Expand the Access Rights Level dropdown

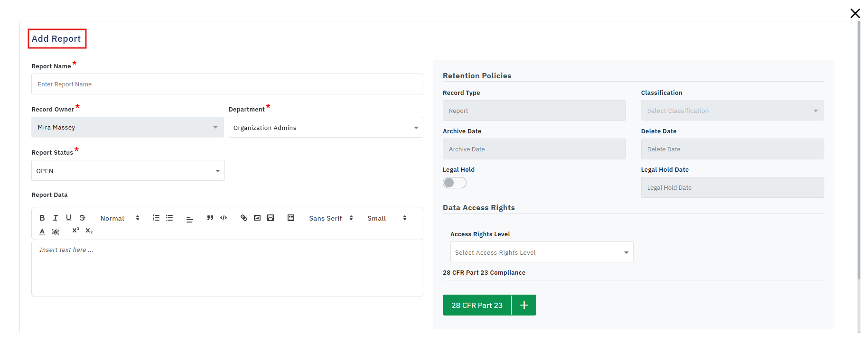tap(541, 252)
